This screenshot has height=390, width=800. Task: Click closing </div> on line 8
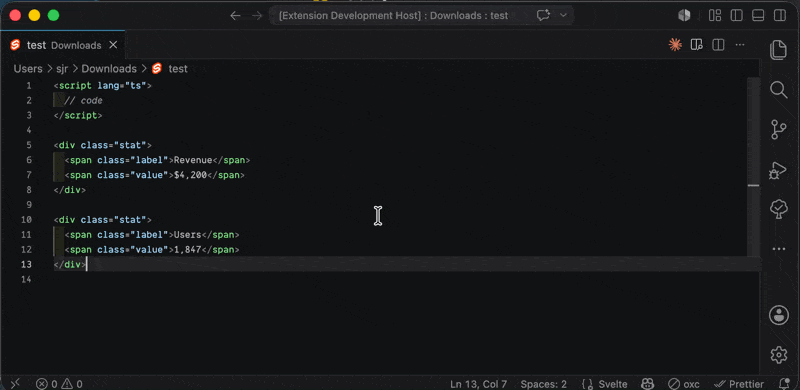(70, 190)
